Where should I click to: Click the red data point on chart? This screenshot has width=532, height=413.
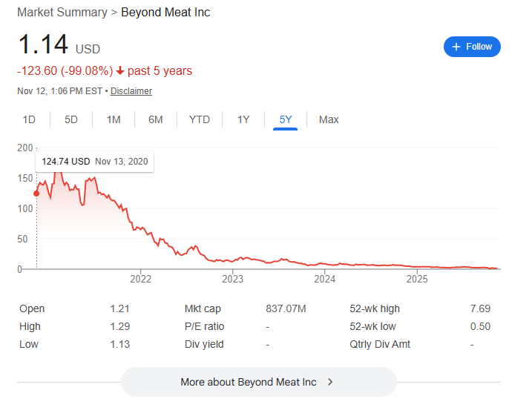point(36,194)
